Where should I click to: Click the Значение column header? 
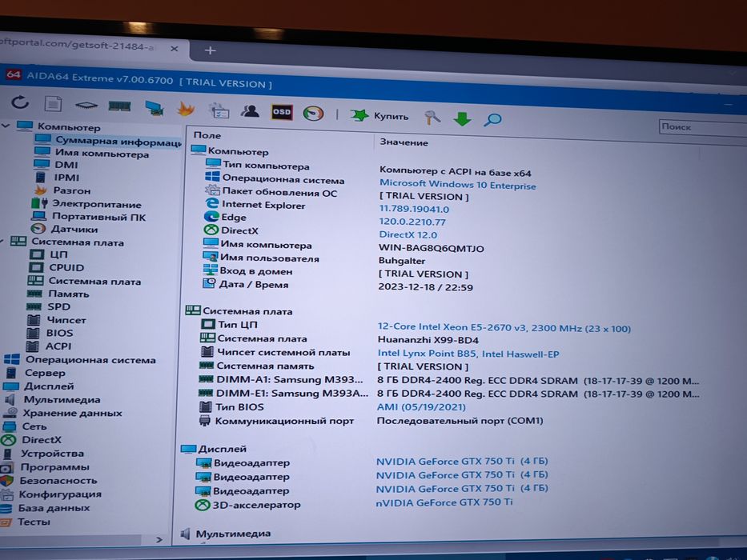pyautogui.click(x=404, y=142)
